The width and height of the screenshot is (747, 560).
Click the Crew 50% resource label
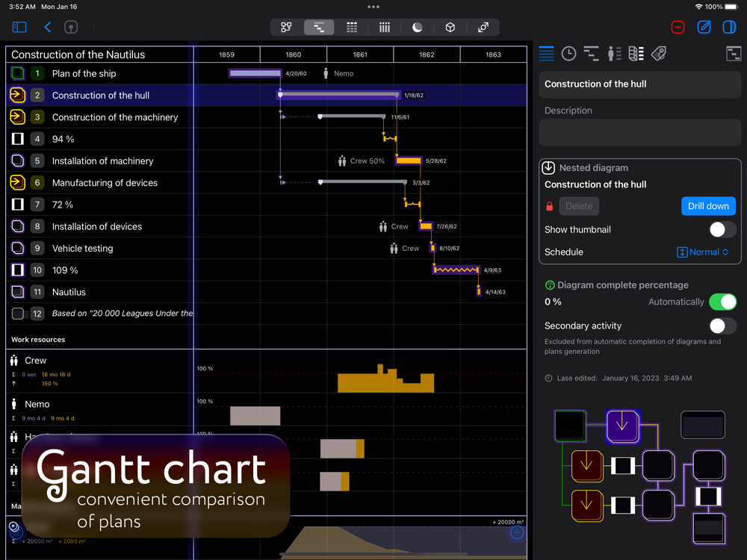(367, 161)
